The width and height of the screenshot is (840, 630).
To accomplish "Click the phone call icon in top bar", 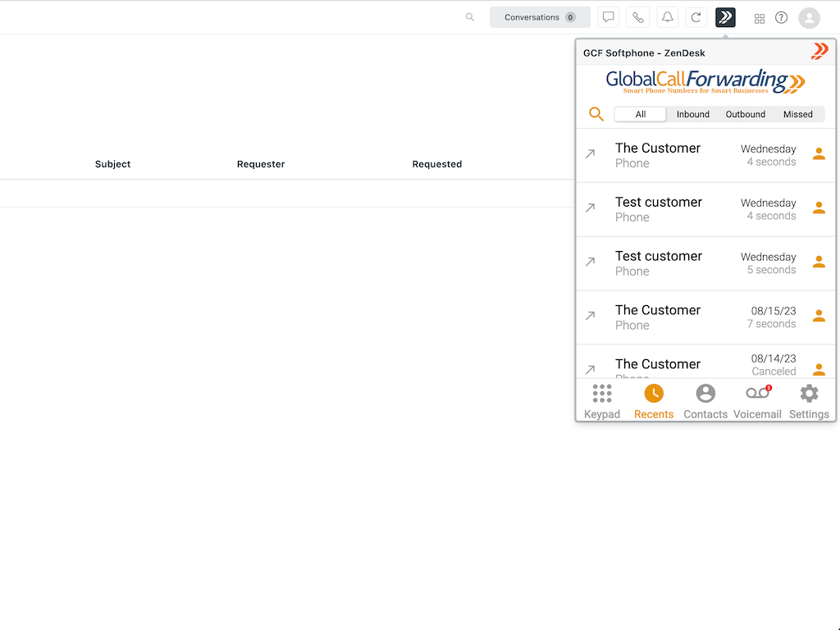I will 638,17.
